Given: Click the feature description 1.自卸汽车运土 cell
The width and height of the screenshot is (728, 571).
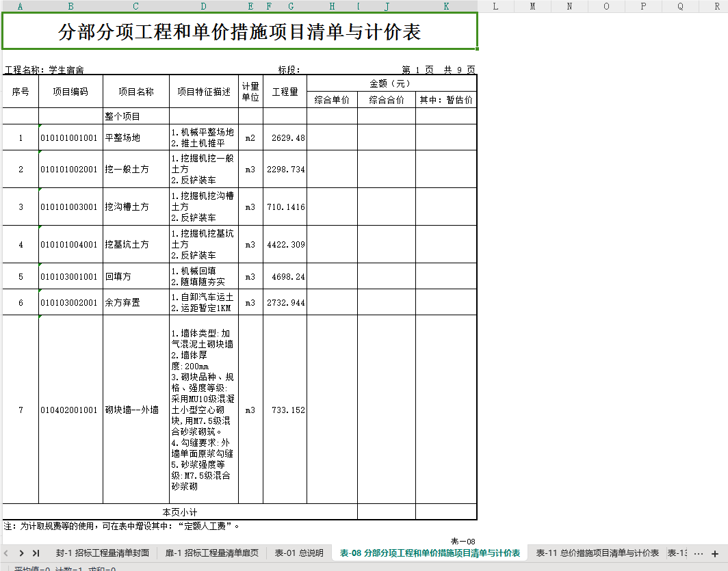Looking at the screenshot, I should pyautogui.click(x=204, y=302).
